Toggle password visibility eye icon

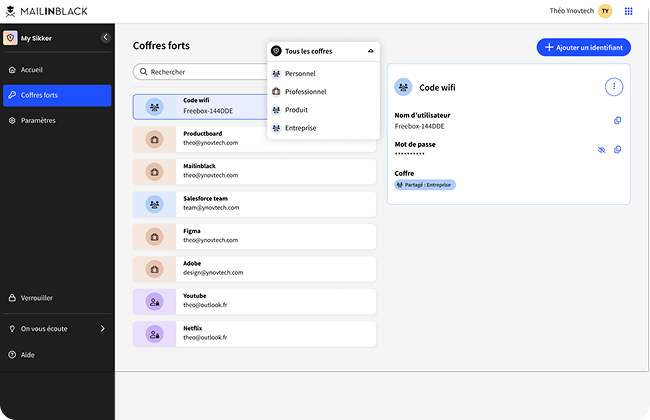tap(601, 150)
